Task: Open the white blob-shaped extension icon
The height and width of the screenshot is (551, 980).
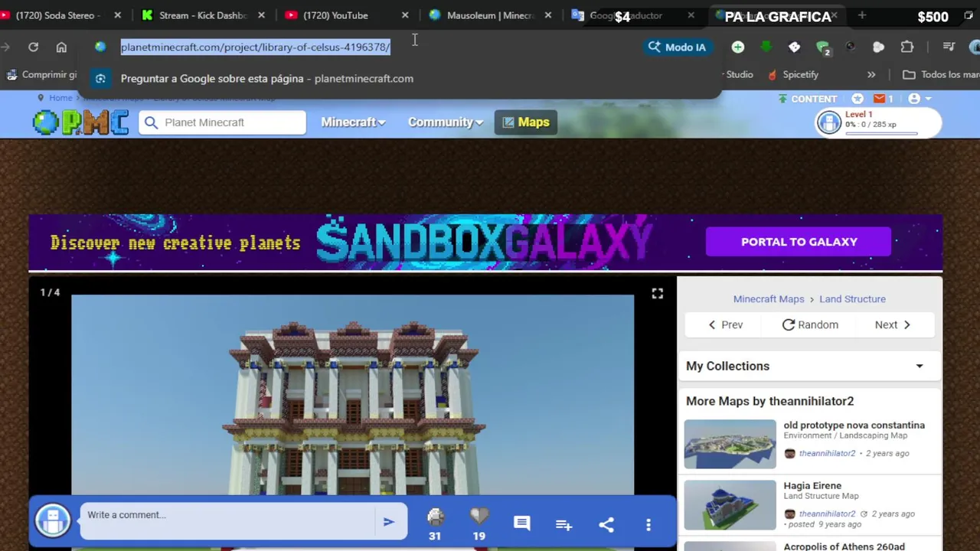Action: (x=878, y=47)
